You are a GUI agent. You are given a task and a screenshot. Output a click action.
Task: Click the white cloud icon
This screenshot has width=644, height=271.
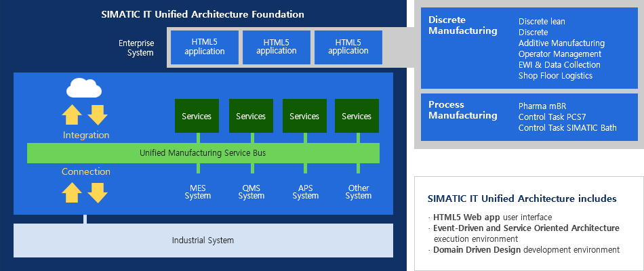[x=84, y=88]
